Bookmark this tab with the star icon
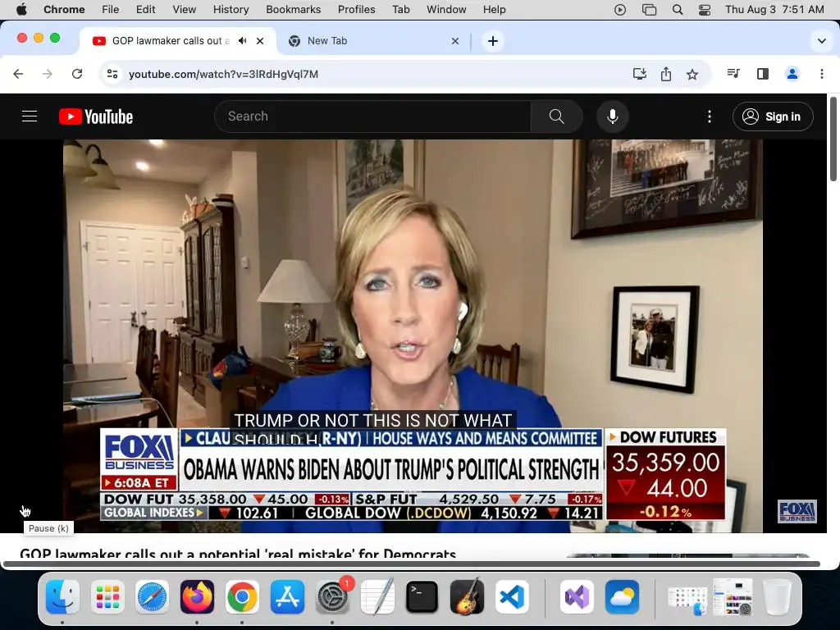Viewport: 840px width, 630px height. [692, 74]
